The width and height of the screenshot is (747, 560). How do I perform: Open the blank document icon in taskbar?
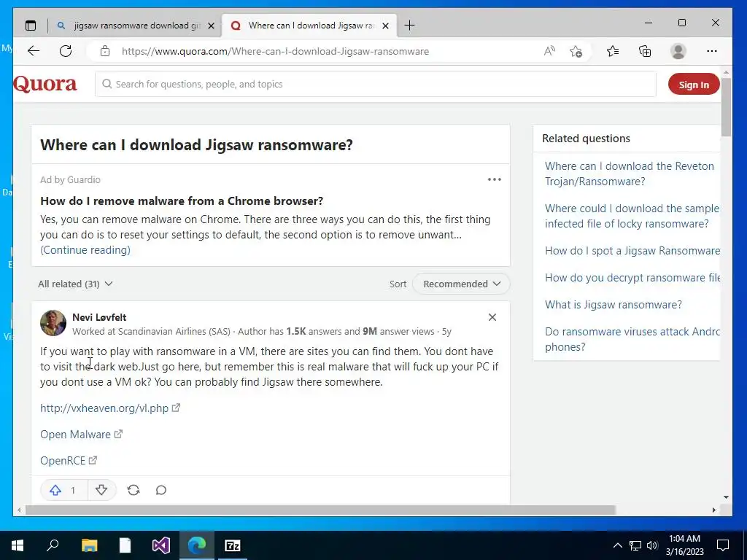(125, 545)
